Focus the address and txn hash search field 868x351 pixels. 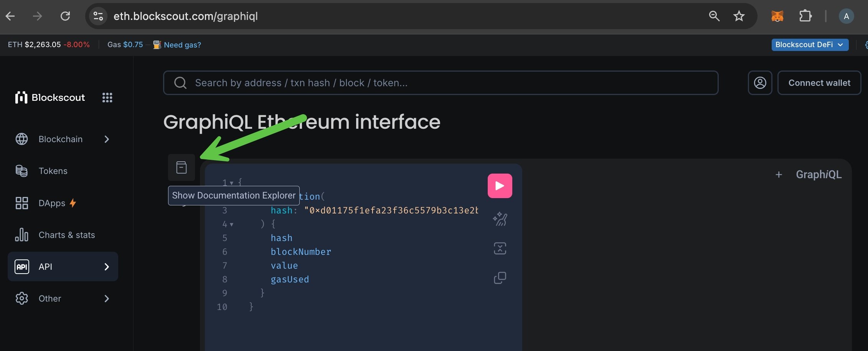(441, 83)
